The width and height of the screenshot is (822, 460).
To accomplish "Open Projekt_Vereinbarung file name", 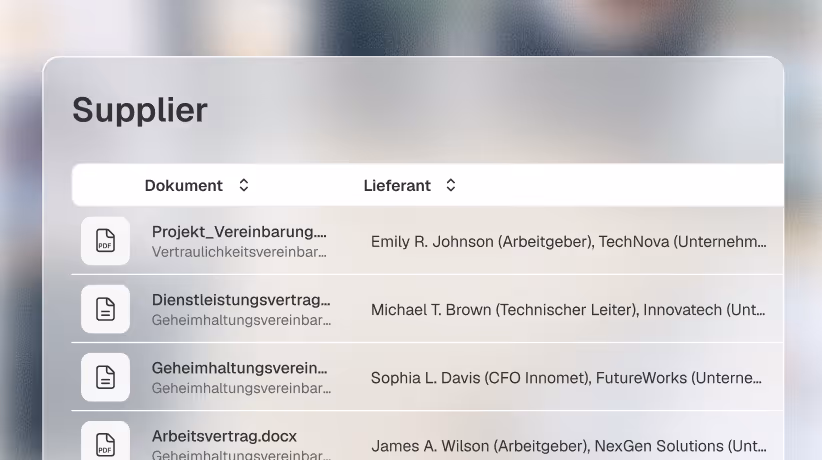I will (239, 232).
